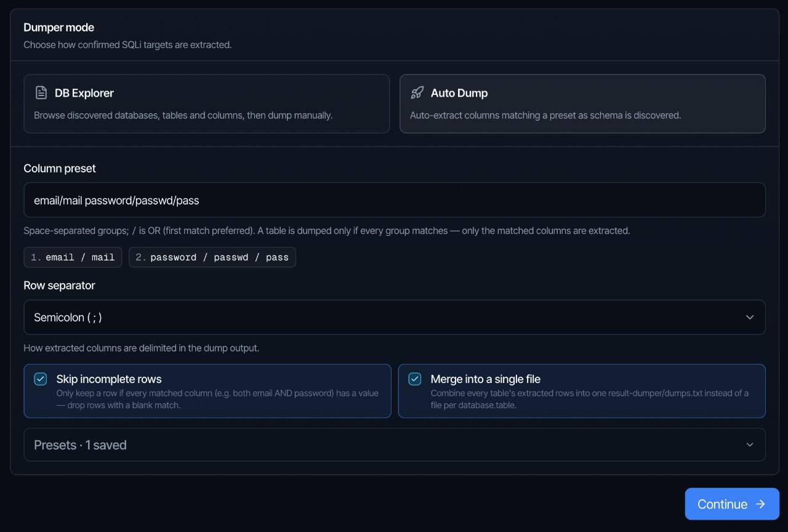Click the checkmark icon for Skip incomplete rows
The height and width of the screenshot is (532, 788).
tap(41, 379)
